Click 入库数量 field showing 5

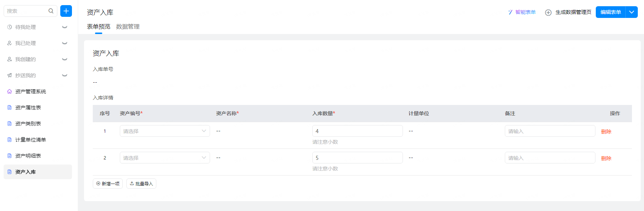[x=358, y=158]
